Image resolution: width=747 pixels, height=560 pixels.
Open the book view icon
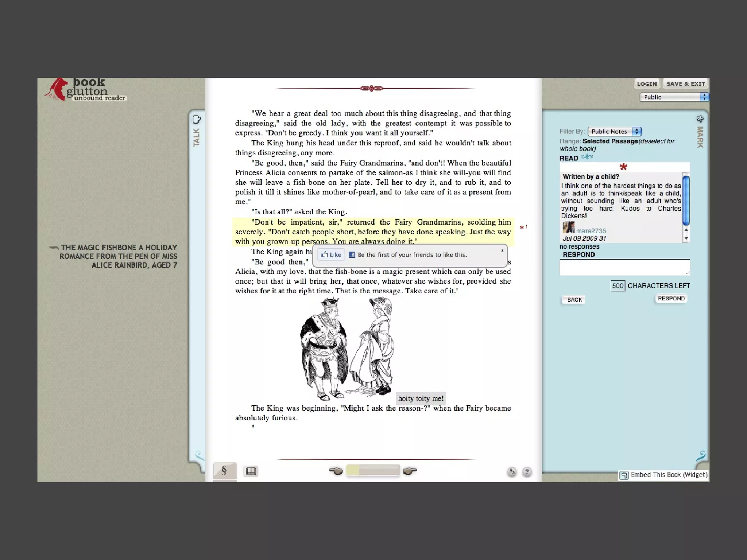pyautogui.click(x=251, y=471)
